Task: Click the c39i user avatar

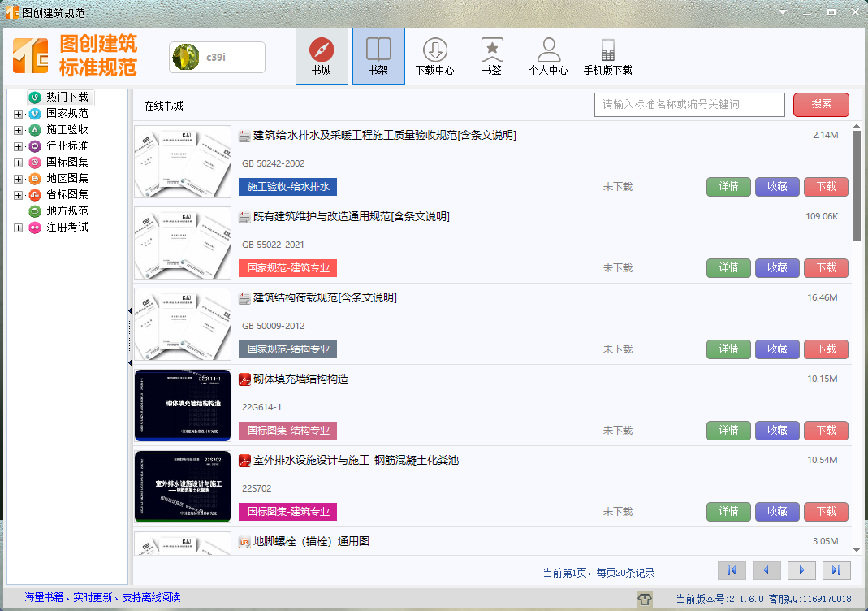Action: point(187,57)
